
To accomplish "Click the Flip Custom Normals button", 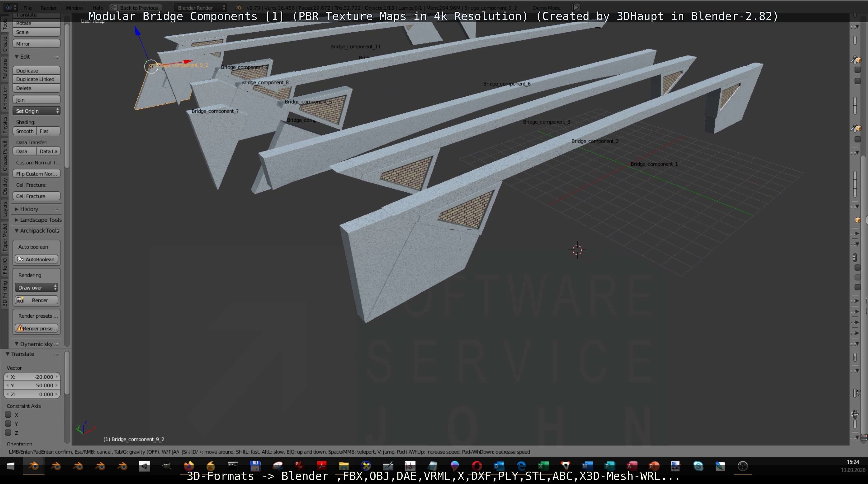I will click(36, 174).
